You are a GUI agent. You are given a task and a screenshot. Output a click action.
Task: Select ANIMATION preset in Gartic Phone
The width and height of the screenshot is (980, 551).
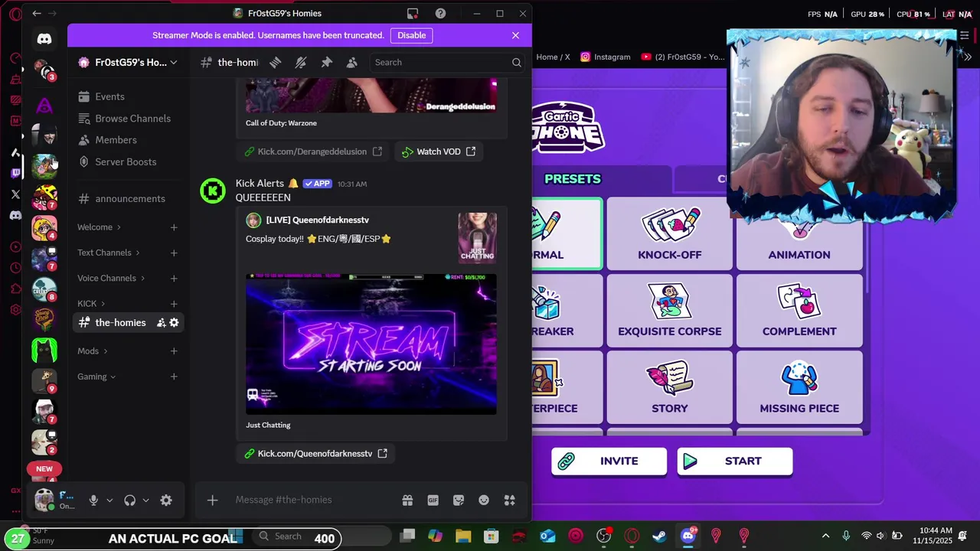799,245
